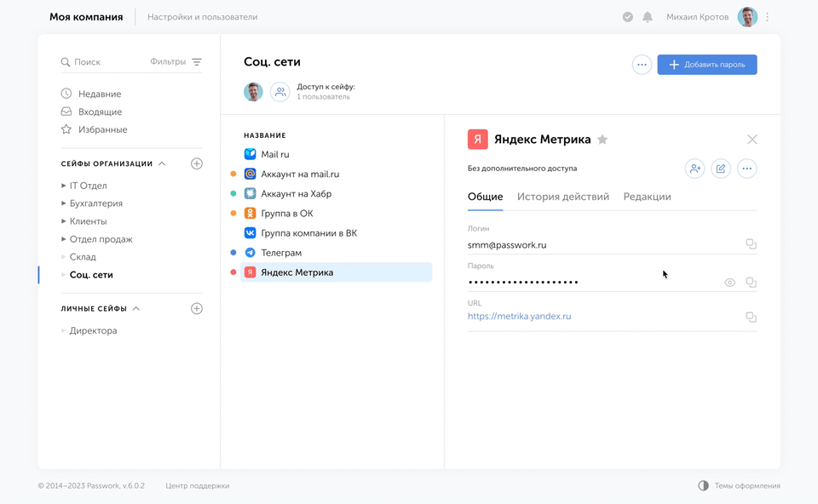Switch to История действий tab

pyautogui.click(x=562, y=197)
